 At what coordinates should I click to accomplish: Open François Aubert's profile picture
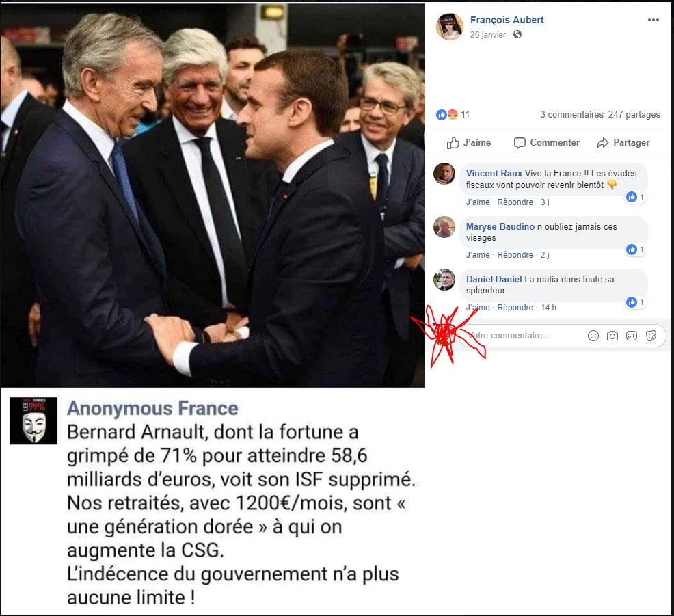click(x=449, y=26)
